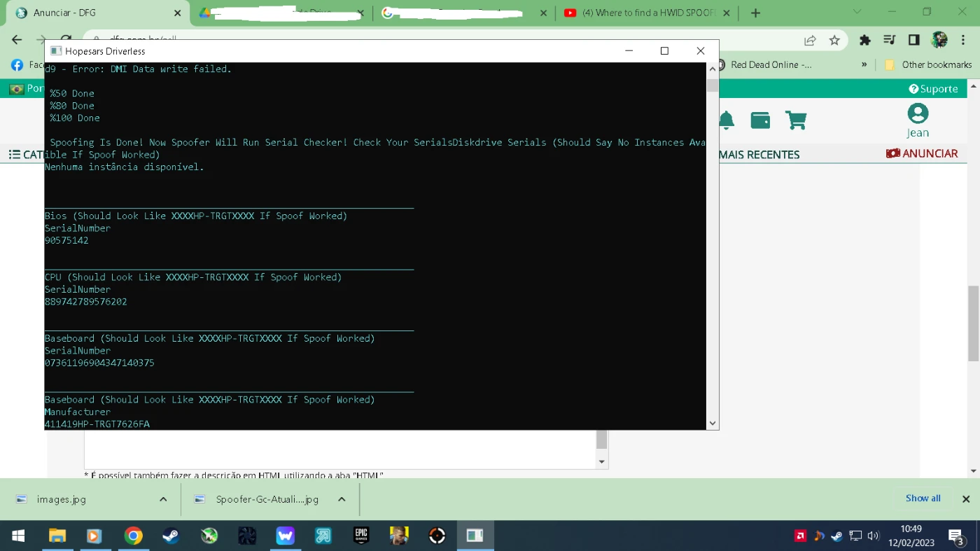Click the ANUNCIAR link

(922, 154)
